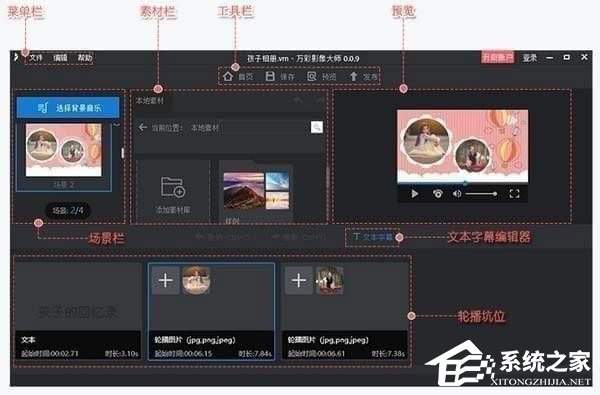Screen dimensions: 600x395
Task: Click the 登录 link
Action: click(530, 58)
